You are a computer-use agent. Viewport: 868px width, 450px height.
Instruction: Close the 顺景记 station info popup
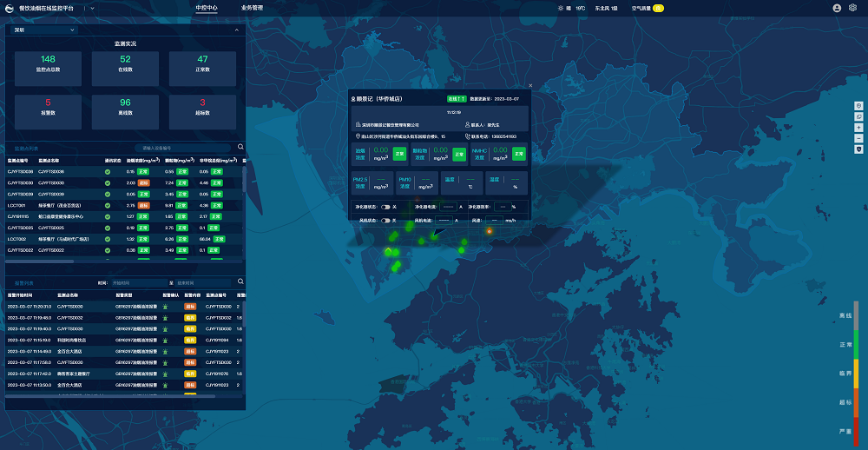point(530,86)
